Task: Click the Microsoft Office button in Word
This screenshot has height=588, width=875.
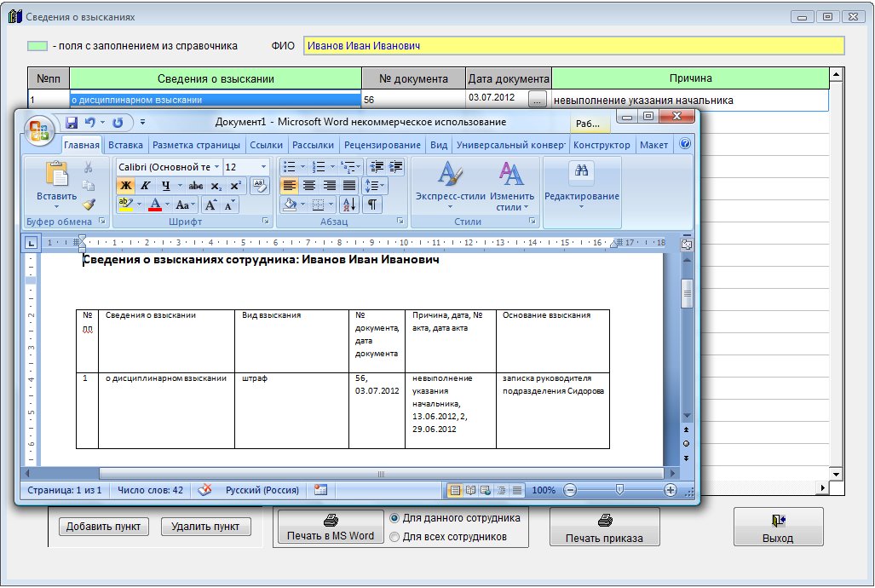Action: [37, 130]
